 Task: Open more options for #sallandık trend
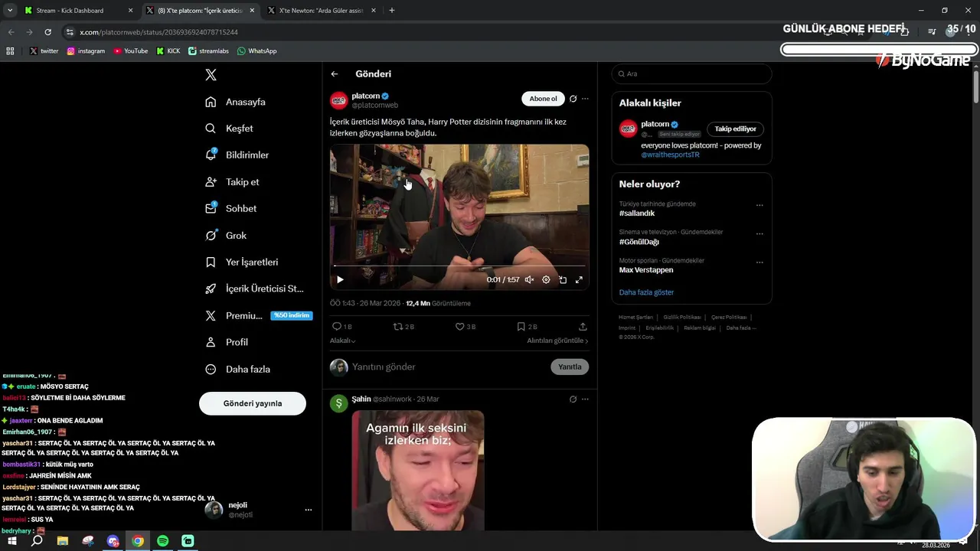(x=759, y=205)
